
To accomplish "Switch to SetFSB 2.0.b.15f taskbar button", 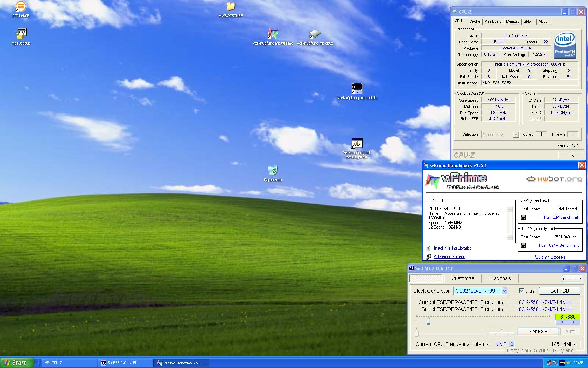I will click(x=125, y=363).
